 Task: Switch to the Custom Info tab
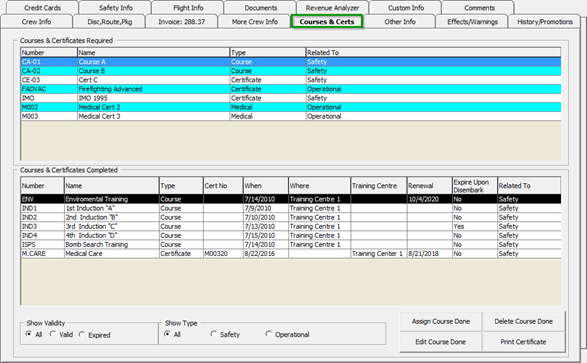pos(406,8)
